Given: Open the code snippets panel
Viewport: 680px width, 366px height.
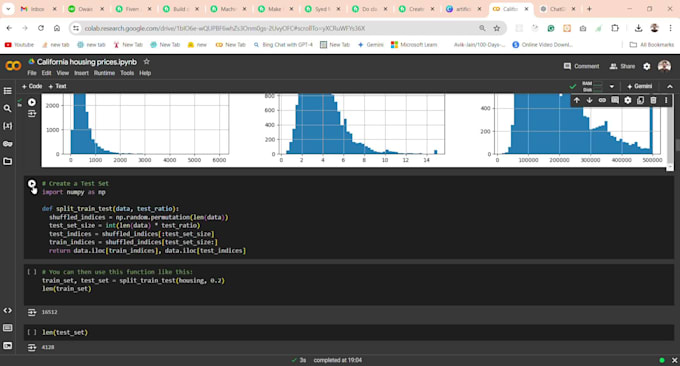Looking at the screenshot, I should pyautogui.click(x=7, y=310).
